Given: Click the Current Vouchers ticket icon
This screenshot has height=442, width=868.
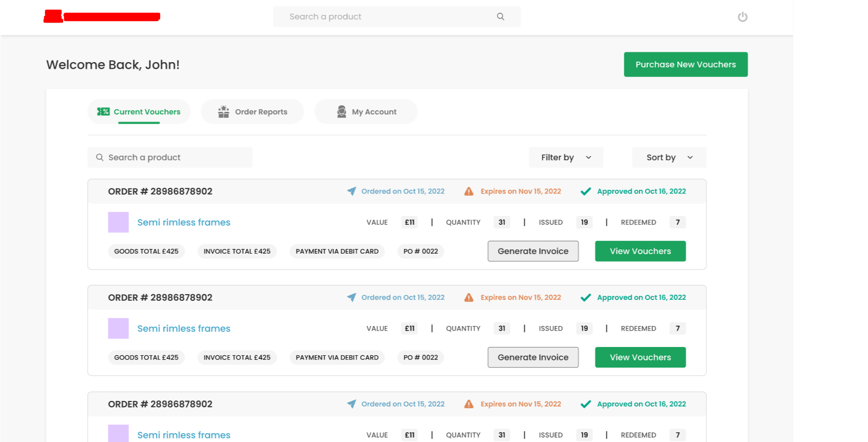Looking at the screenshot, I should [103, 111].
